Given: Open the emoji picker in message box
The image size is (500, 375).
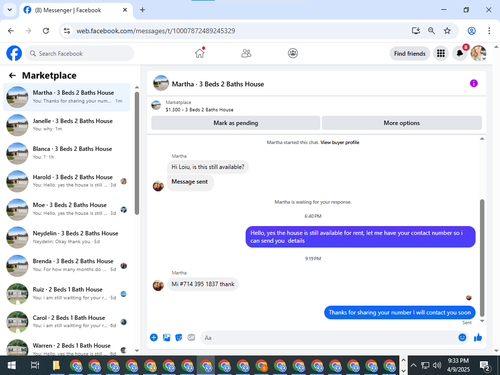Looking at the screenshot, I should click(x=462, y=337).
